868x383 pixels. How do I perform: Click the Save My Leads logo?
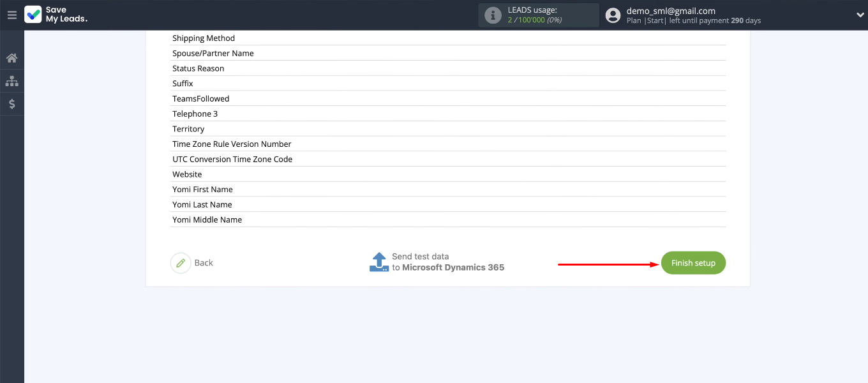click(56, 15)
